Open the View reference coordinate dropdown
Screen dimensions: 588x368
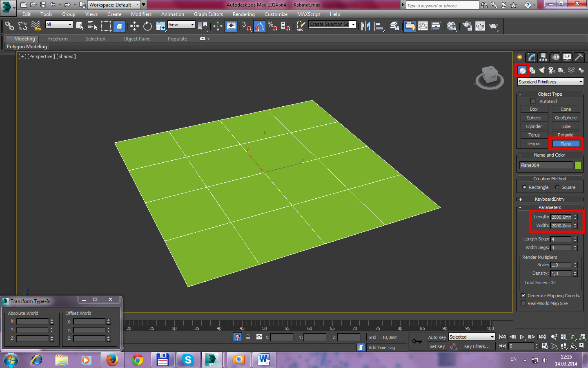tap(182, 25)
